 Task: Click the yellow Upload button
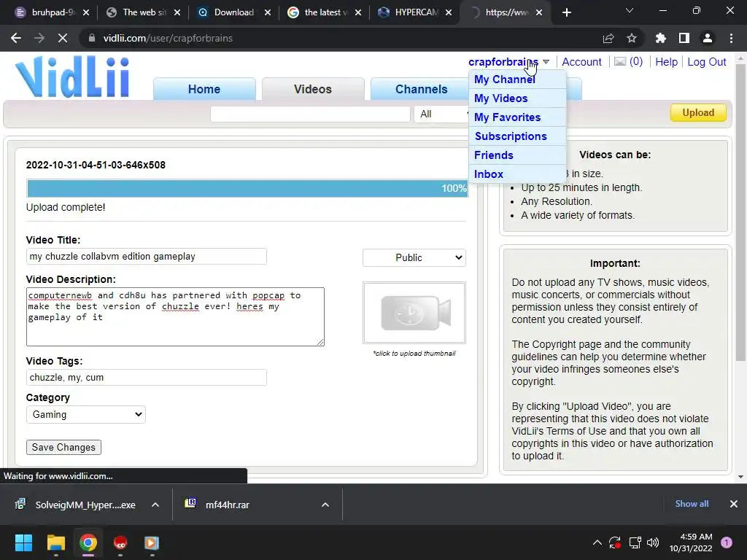point(698,113)
